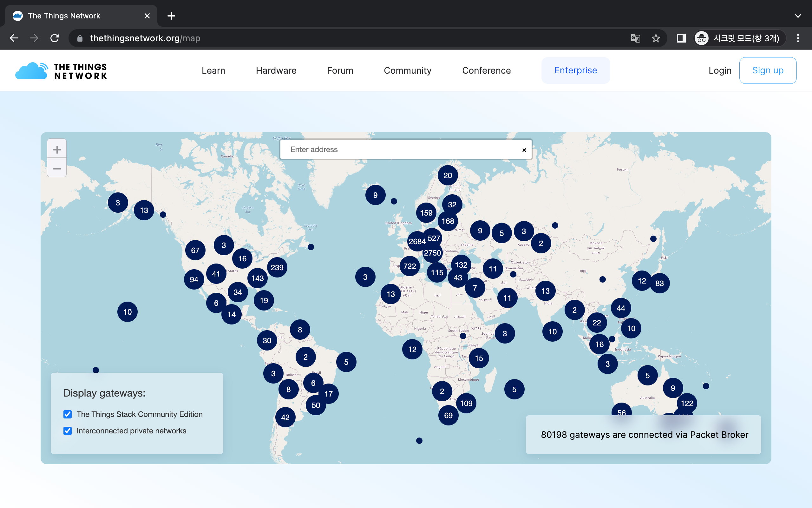Image resolution: width=812 pixels, height=508 pixels.
Task: Reload the page with the refresh icon
Action: (55, 38)
